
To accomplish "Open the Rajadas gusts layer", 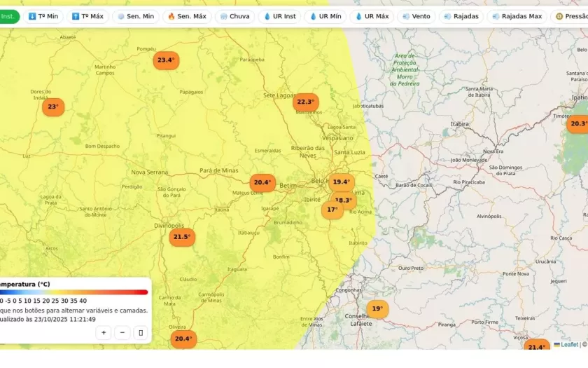I will tap(461, 16).
